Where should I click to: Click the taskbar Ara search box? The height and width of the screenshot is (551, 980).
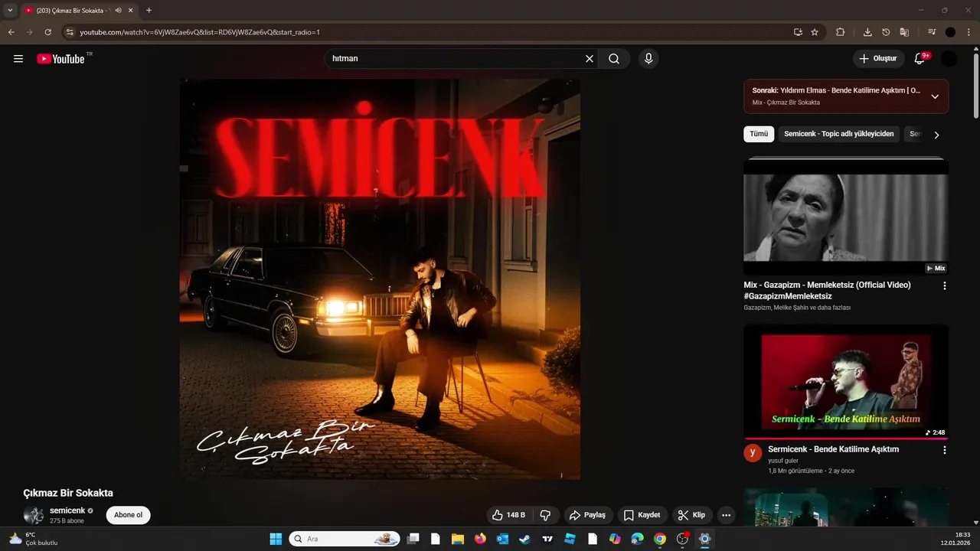(345, 539)
